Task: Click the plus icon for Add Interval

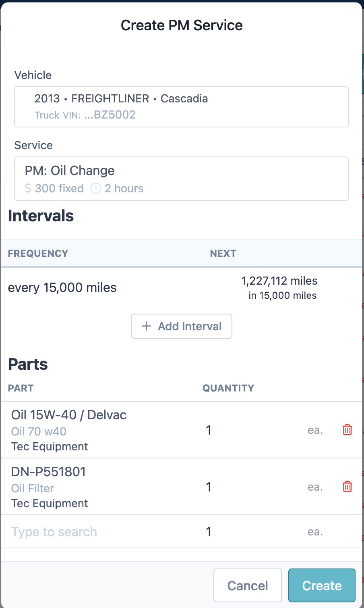Action: click(147, 326)
